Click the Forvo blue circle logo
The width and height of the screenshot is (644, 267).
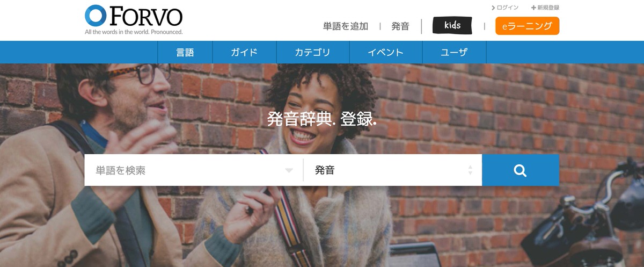(96, 16)
